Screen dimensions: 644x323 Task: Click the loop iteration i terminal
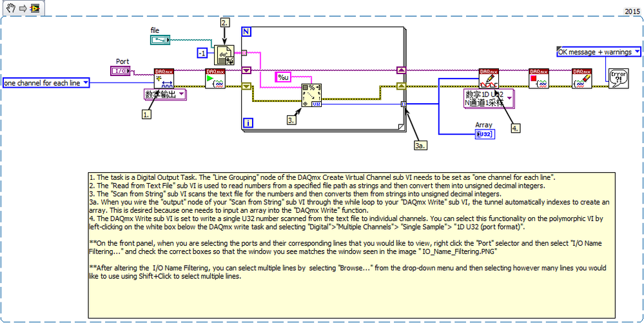coord(248,122)
